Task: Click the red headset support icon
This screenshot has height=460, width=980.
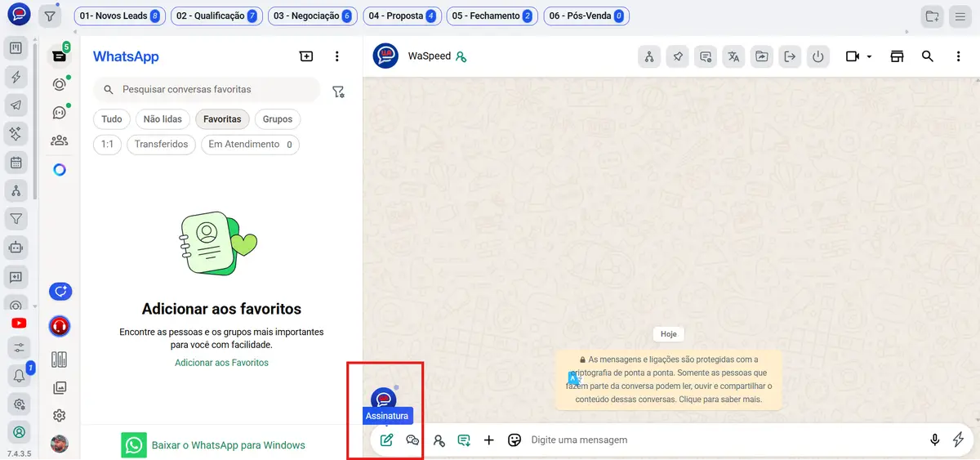Action: point(59,326)
